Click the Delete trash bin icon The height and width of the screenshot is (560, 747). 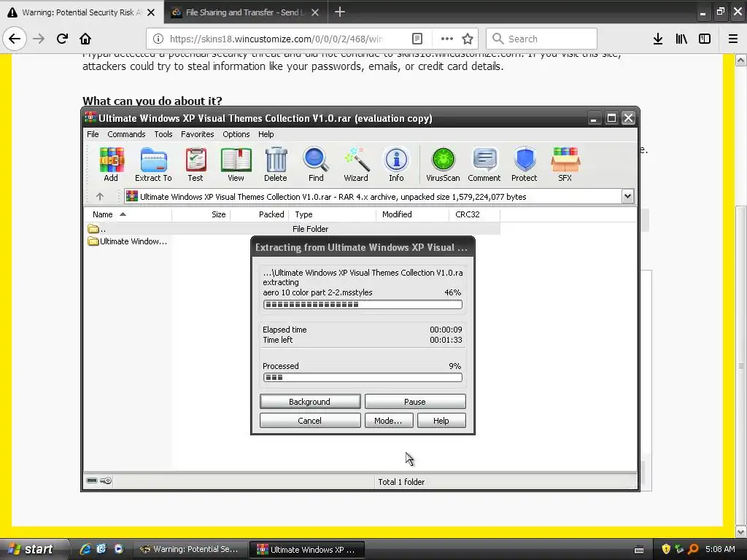pos(276,164)
